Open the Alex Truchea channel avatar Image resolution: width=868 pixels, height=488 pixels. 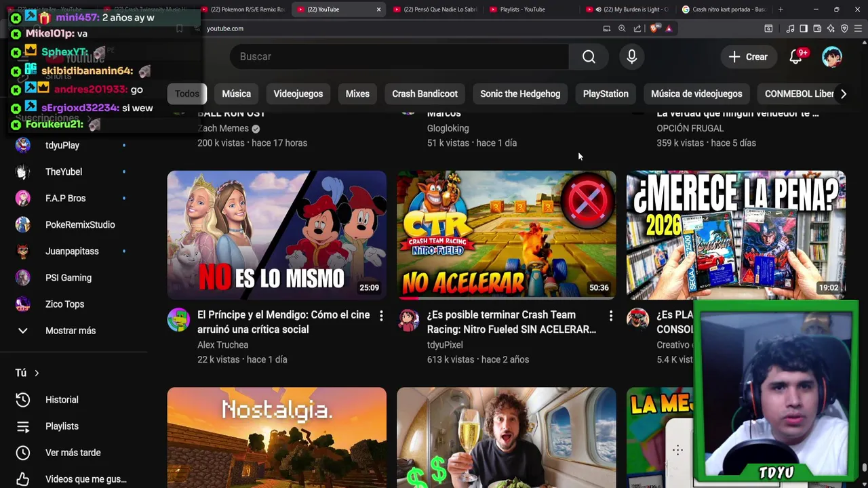click(178, 319)
